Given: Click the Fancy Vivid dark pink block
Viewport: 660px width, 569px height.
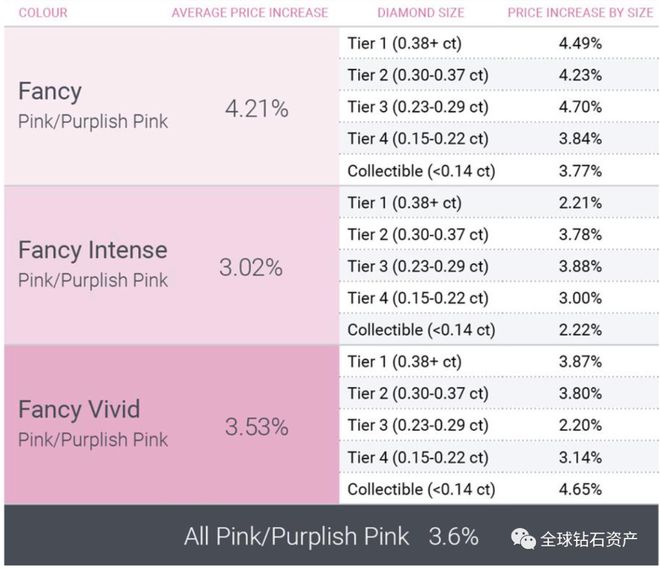Looking at the screenshot, I should (172, 424).
